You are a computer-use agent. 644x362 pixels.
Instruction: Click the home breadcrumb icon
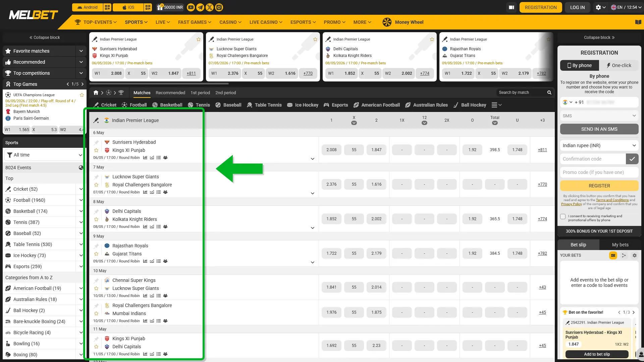coord(96,93)
